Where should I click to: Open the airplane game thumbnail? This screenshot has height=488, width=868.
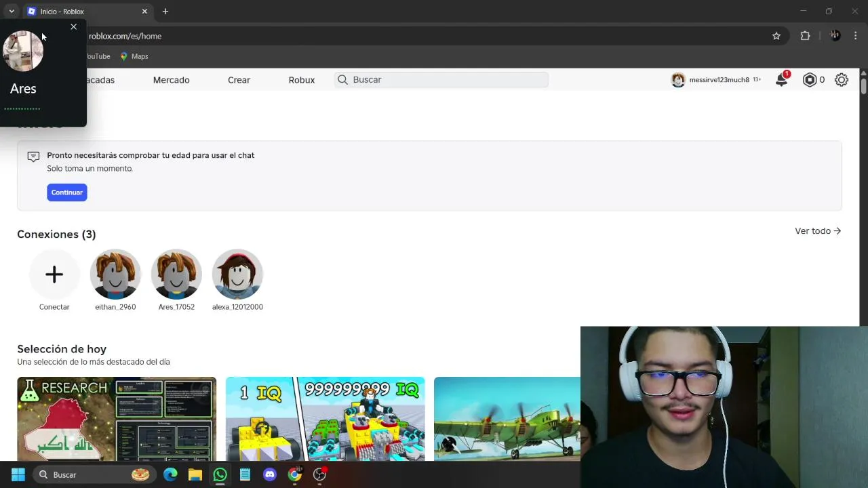(x=507, y=419)
